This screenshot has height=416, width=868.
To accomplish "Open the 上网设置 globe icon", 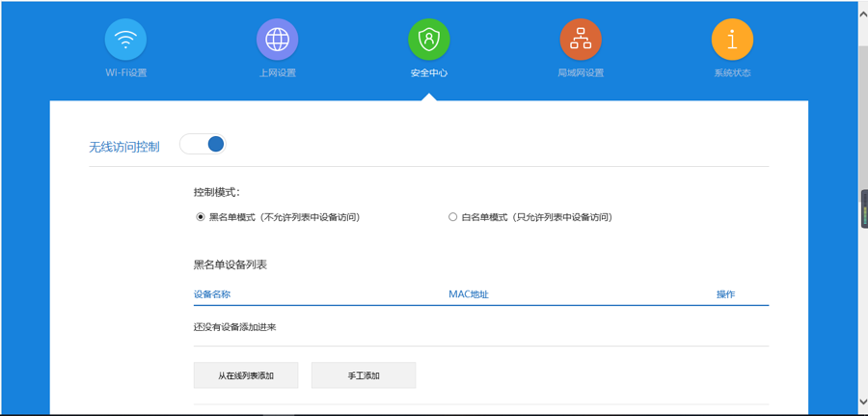I will 278,40.
